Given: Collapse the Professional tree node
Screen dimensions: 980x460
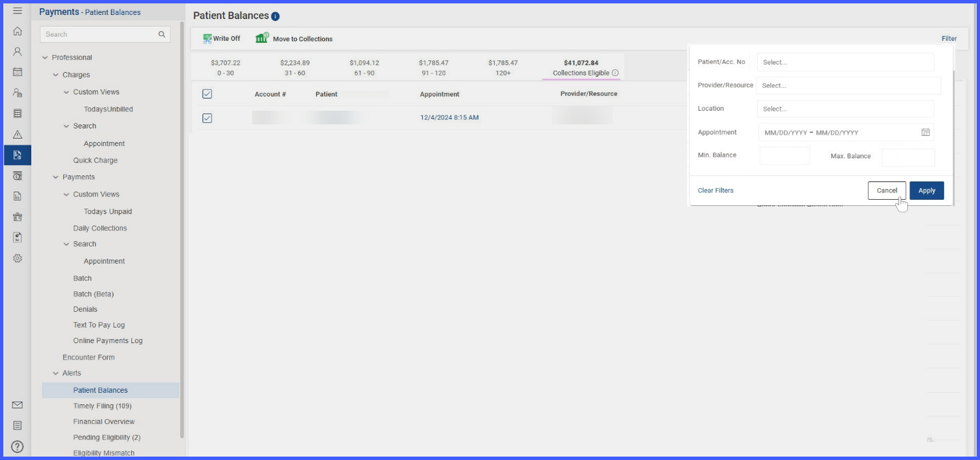Looking at the screenshot, I should 46,58.
